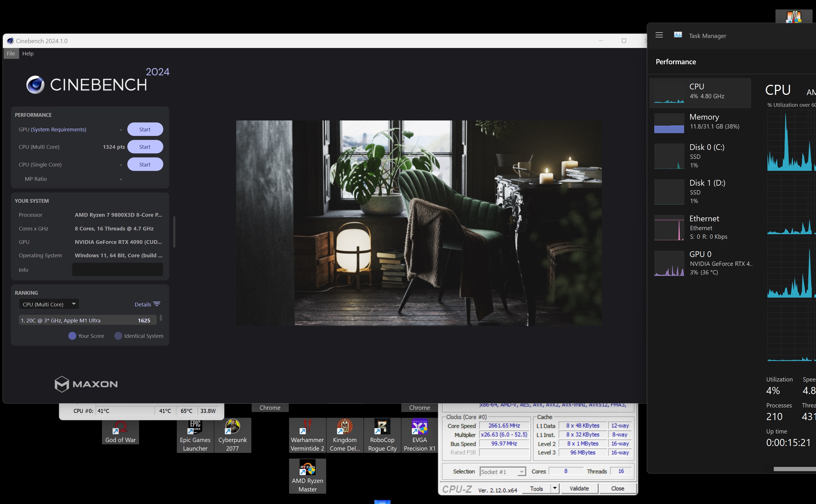Click the Cinebench sphere logo
This screenshot has height=504, width=816.
click(35, 85)
